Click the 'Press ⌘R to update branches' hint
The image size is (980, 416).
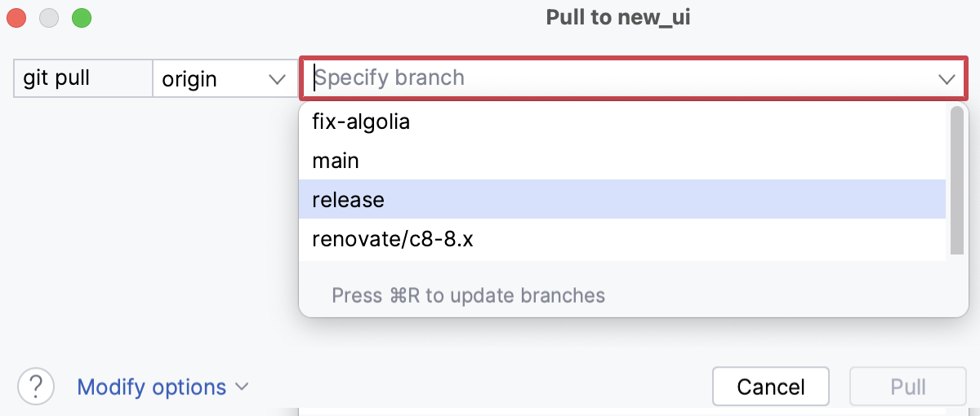tap(469, 294)
